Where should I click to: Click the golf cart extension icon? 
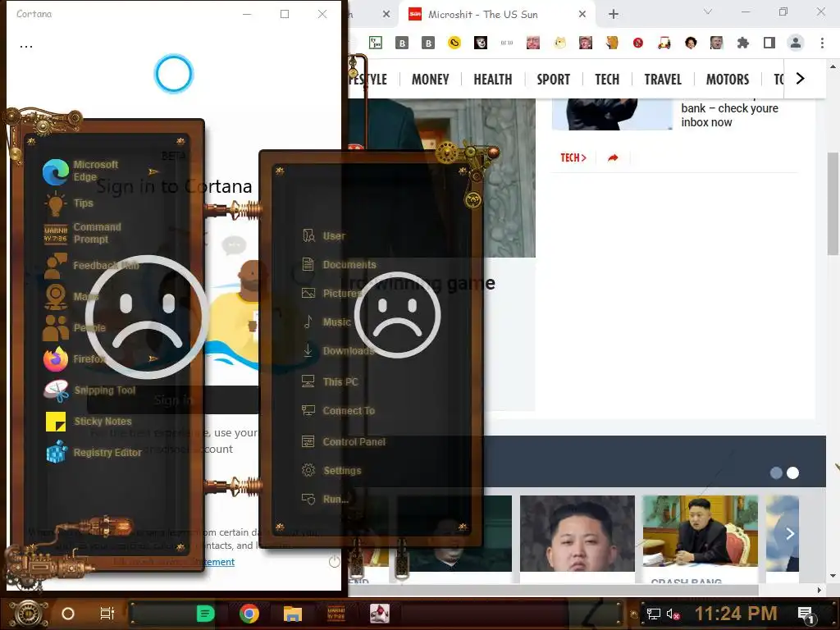point(664,43)
